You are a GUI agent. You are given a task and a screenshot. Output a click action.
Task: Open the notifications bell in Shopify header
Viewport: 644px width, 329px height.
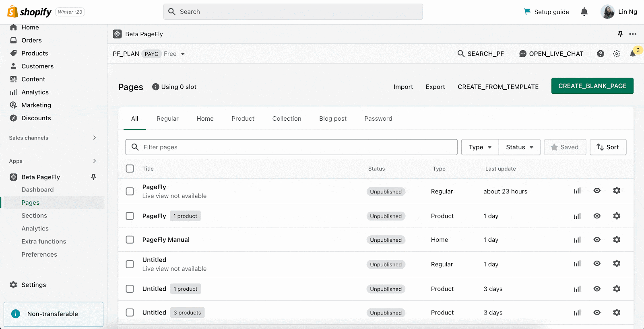coord(584,12)
